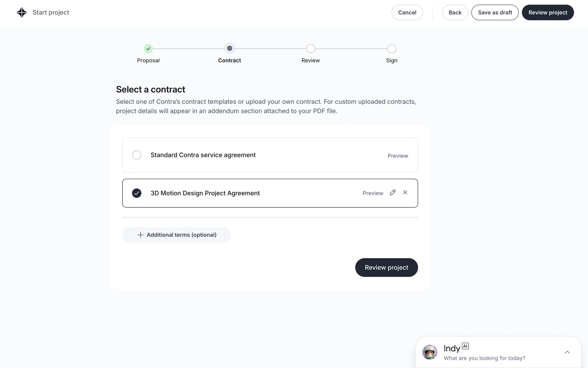Viewport: 588px width, 368px height.
Task: Jump to the Review step circle
Action: tap(311, 49)
